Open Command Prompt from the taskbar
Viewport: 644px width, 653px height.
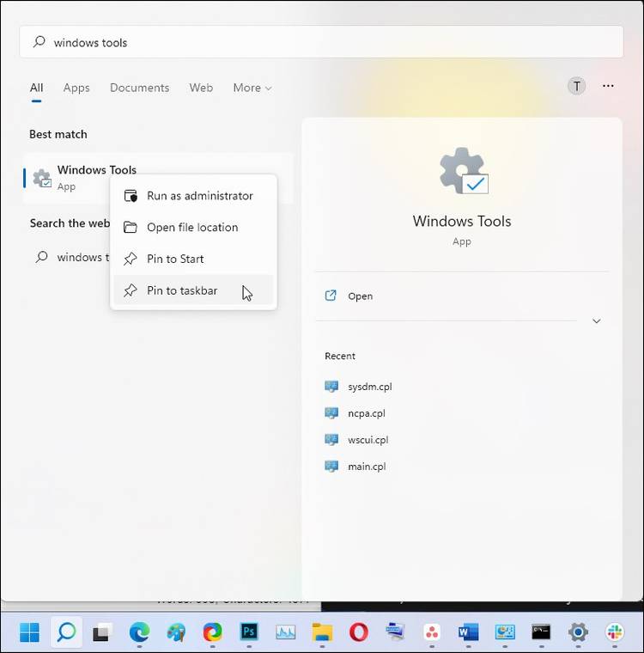click(541, 632)
